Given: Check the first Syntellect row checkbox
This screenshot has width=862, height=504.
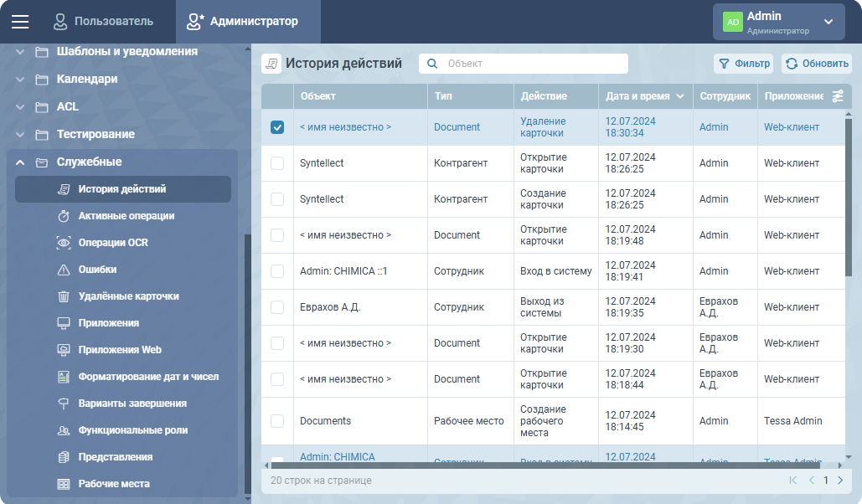Looking at the screenshot, I should point(277,163).
